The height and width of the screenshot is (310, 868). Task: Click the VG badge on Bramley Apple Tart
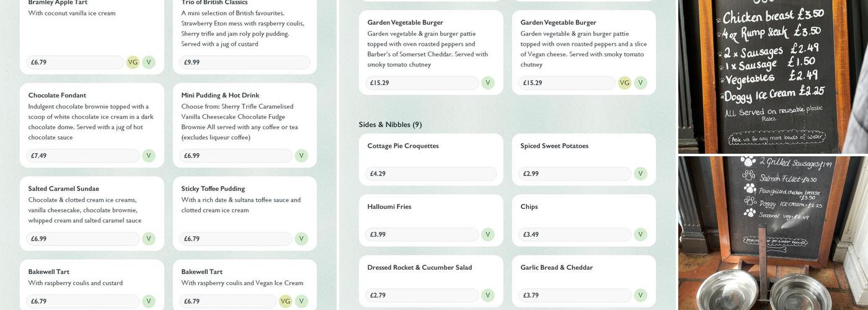pos(133,63)
